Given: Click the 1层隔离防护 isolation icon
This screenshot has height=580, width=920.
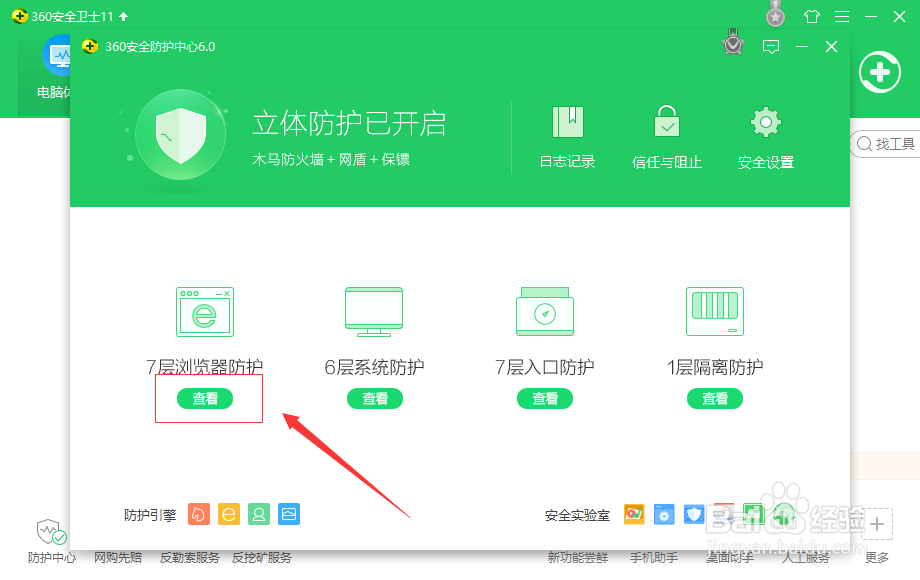Looking at the screenshot, I should [x=715, y=311].
